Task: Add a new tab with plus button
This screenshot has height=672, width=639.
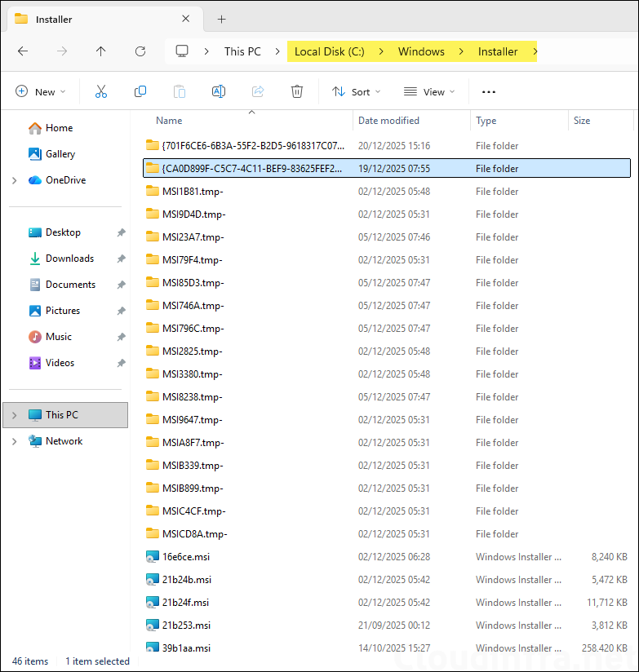Action: tap(221, 19)
